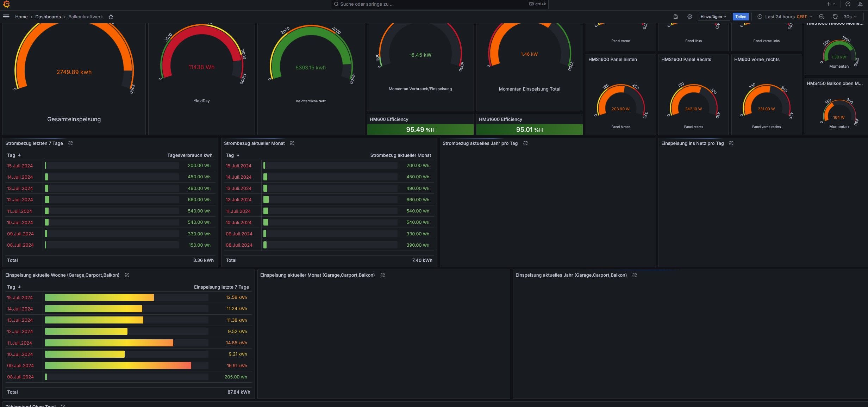
Task: Open the news feed icon
Action: pos(860,4)
